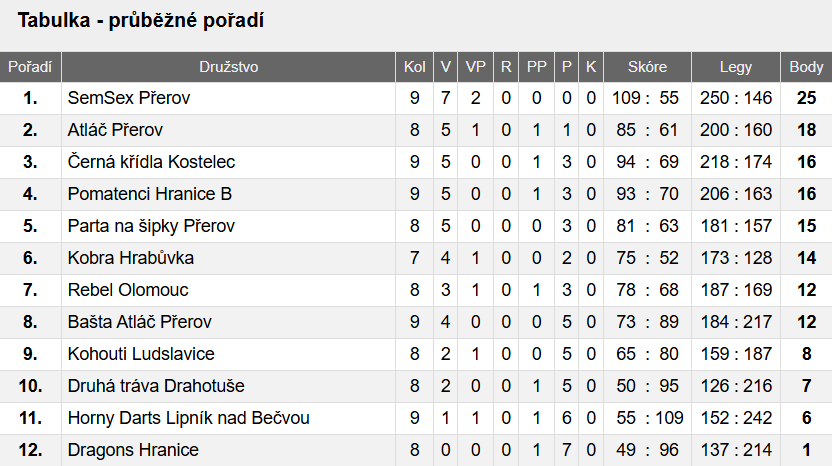The width and height of the screenshot is (832, 466).
Task: Click Pomatenci Hranice B team name
Action: pos(150,194)
